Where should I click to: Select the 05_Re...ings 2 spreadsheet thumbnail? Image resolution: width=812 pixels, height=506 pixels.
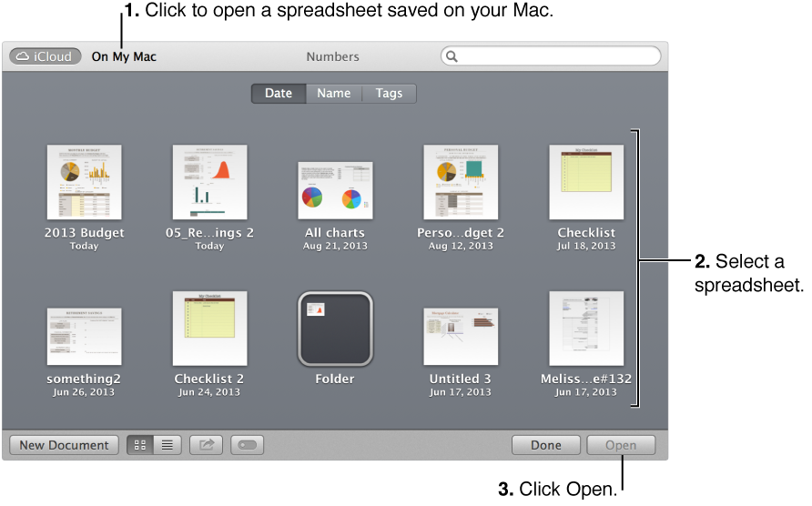(x=209, y=182)
